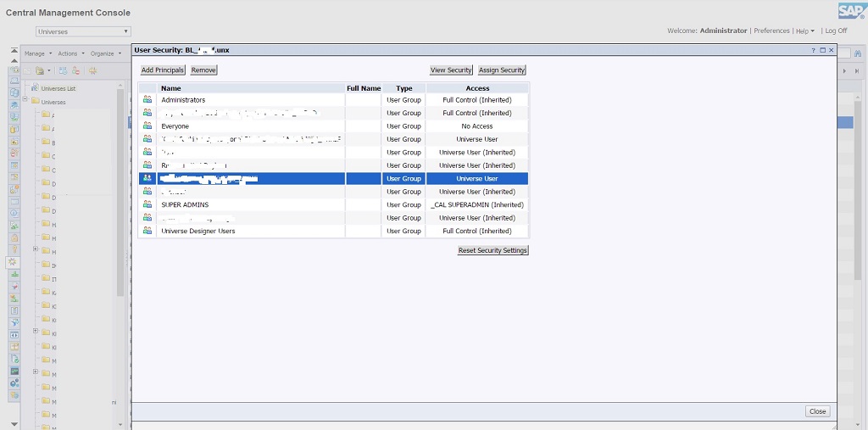Open the key icon in sidebar

pos(14,249)
